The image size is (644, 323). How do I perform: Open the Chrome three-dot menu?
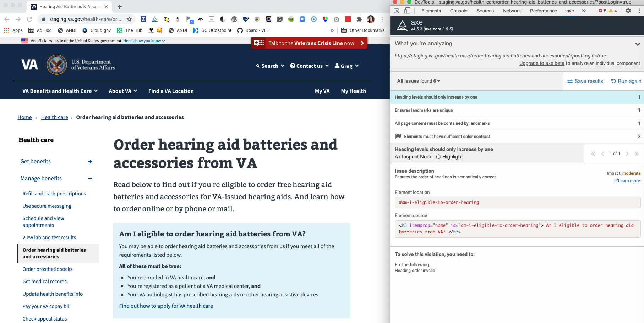[x=382, y=19]
